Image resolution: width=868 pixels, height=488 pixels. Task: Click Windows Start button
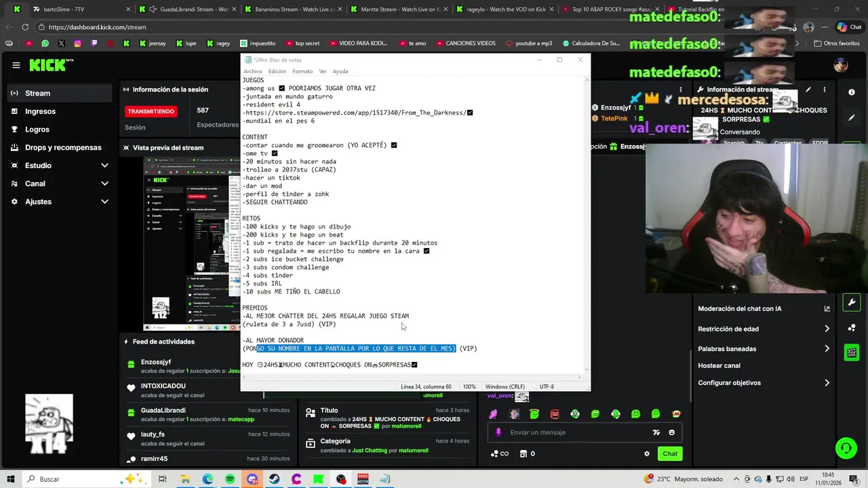pos(12,479)
